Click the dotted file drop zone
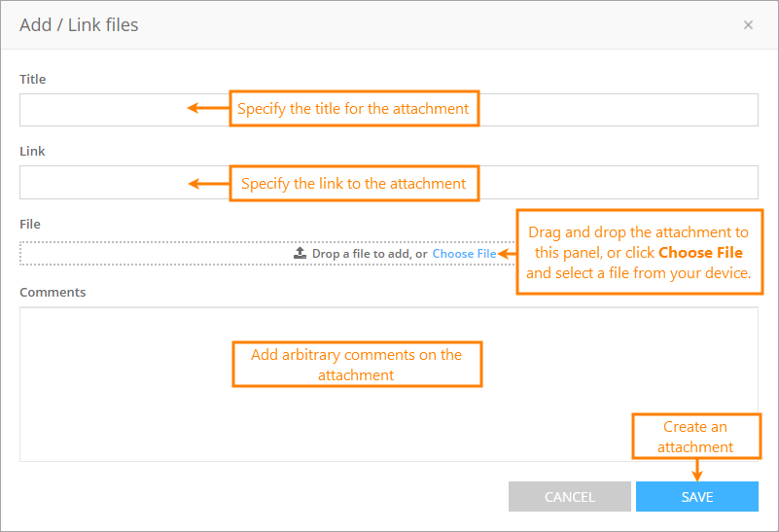Screen dimensions: 779x532 pyautogui.click(x=146, y=254)
